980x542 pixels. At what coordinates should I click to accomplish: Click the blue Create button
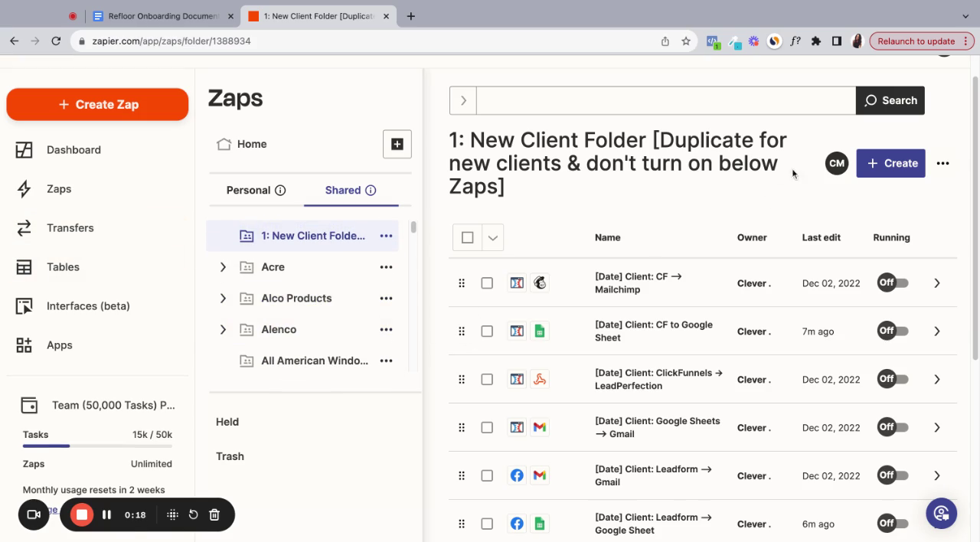(891, 163)
